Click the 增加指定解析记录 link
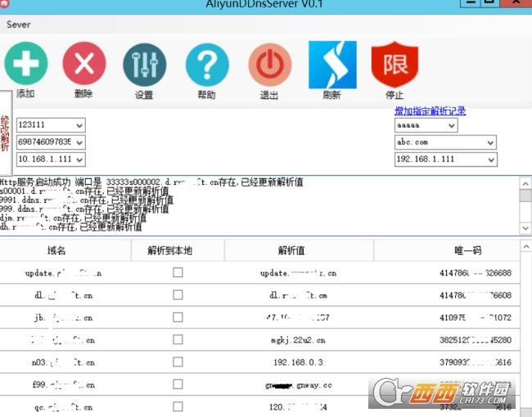The width and height of the screenshot is (532, 417). [430, 111]
